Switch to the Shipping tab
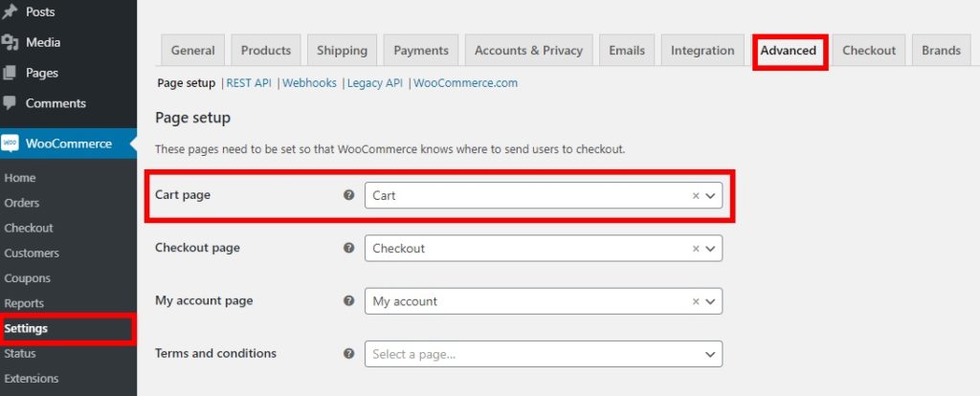The image size is (980, 396). (342, 51)
